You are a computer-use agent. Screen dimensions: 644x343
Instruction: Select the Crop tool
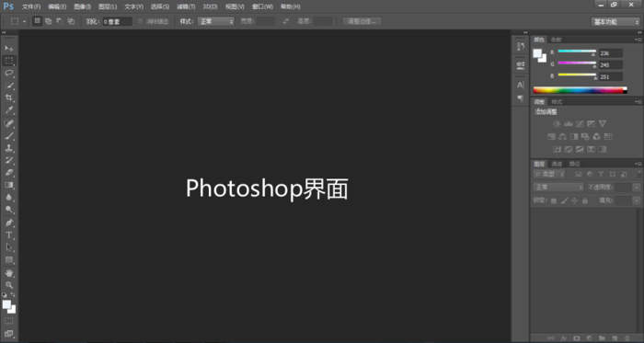pyautogui.click(x=9, y=98)
